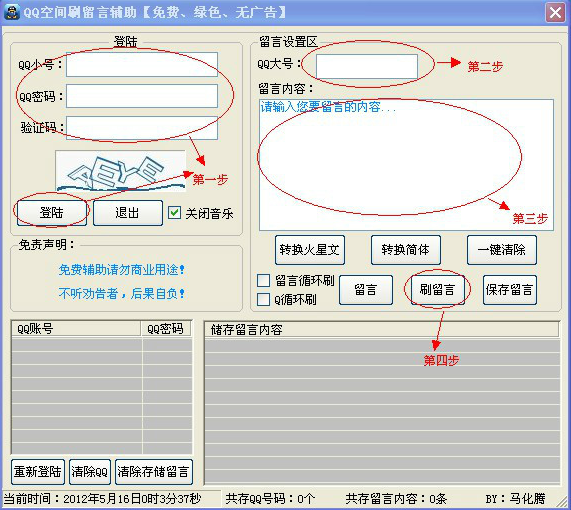Focus the 验证码 input field
The height and width of the screenshot is (510, 571).
(142, 128)
